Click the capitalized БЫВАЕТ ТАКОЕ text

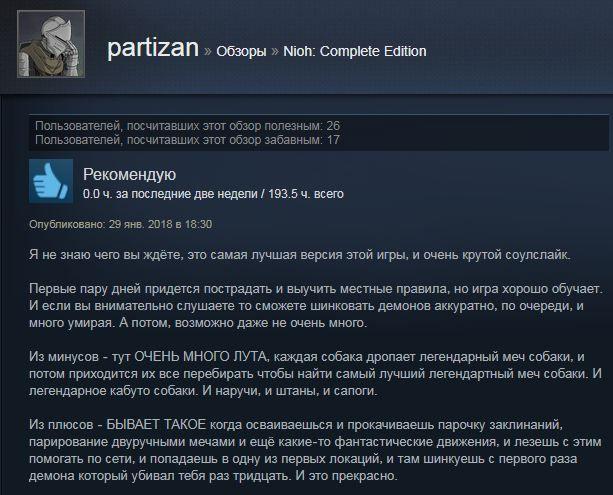tap(156, 425)
